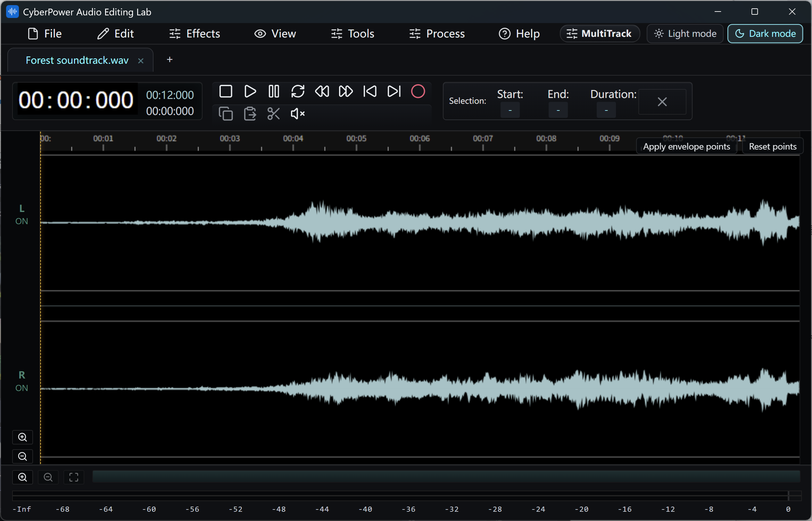Toggle the right channel ON state

tap(22, 388)
